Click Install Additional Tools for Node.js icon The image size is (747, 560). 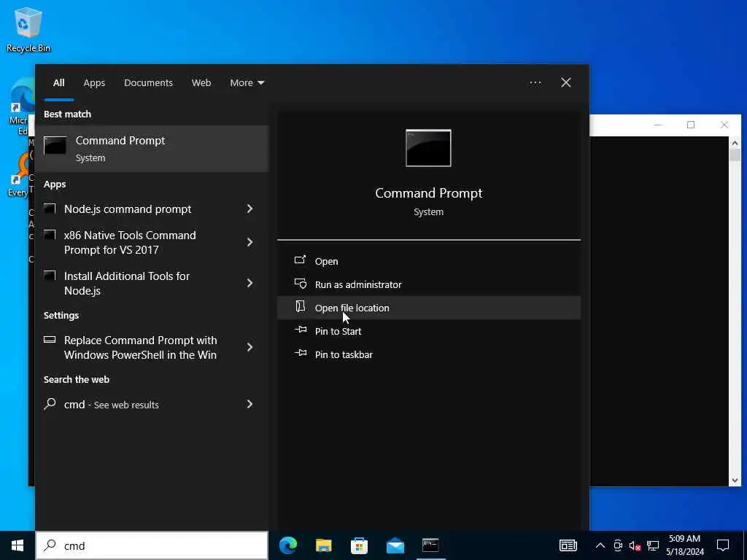50,276
